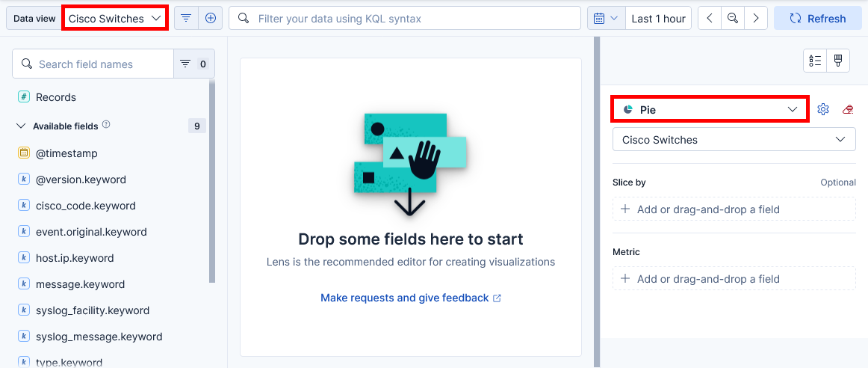
Task: Click the available fields count badge 9
Action: coord(197,126)
